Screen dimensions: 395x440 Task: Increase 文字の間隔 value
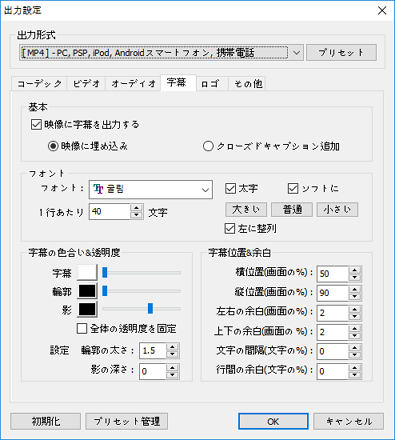point(355,348)
